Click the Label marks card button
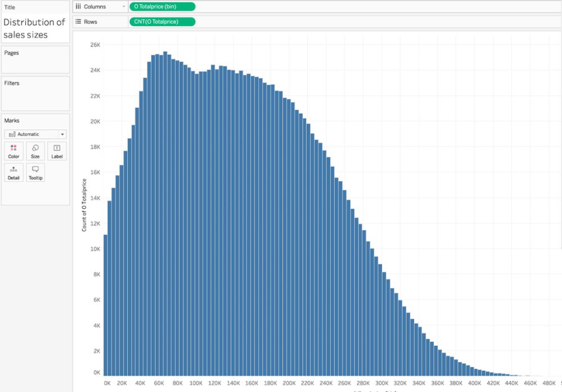The height and width of the screenshot is (392, 562). (x=57, y=151)
